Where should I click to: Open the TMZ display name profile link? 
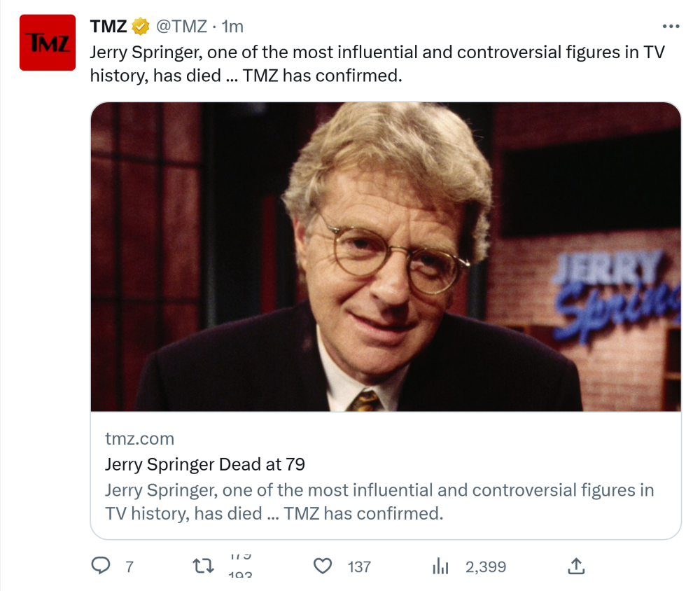coord(108,27)
